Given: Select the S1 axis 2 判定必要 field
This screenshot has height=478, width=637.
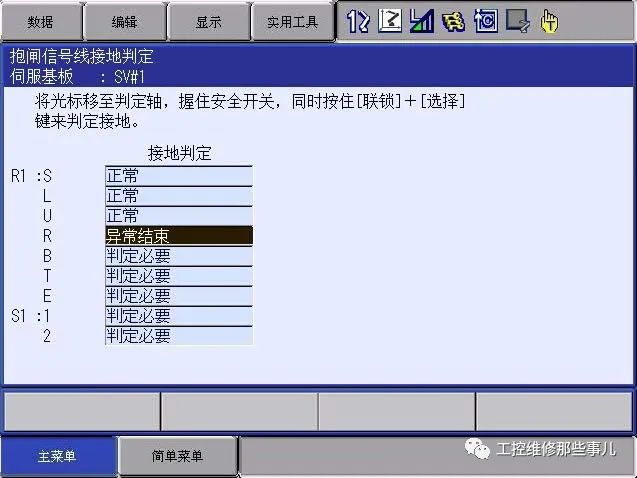Looking at the screenshot, I should [179, 335].
